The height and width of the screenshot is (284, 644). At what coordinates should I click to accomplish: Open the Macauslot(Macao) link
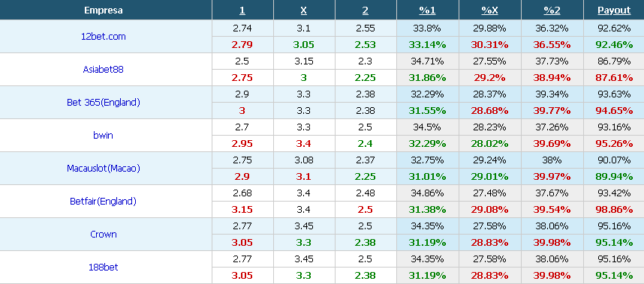tap(104, 169)
